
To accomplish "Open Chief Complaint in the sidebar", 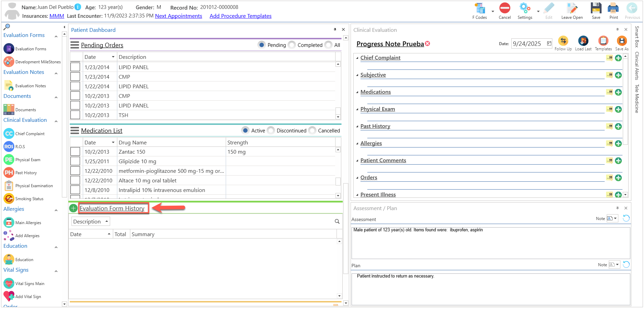I will [x=24, y=134].
